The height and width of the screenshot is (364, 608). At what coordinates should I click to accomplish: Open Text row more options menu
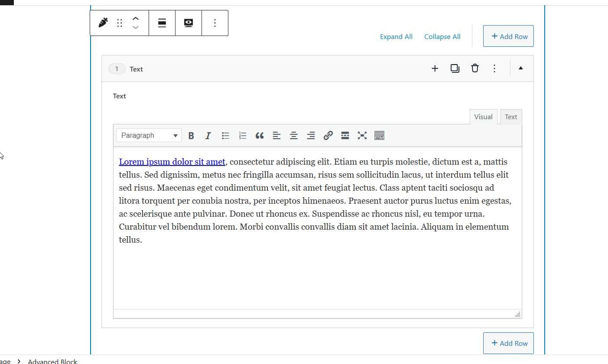pyautogui.click(x=494, y=68)
